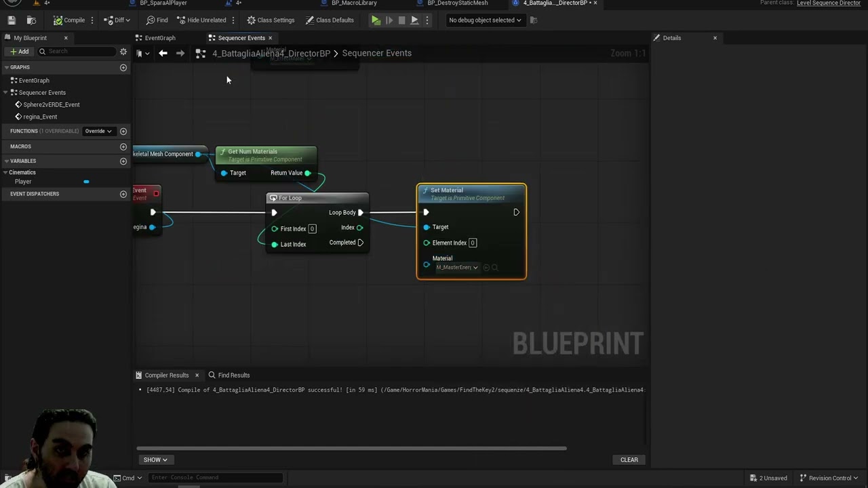
Task: Switch to the EventGraph tab
Action: coord(160,38)
